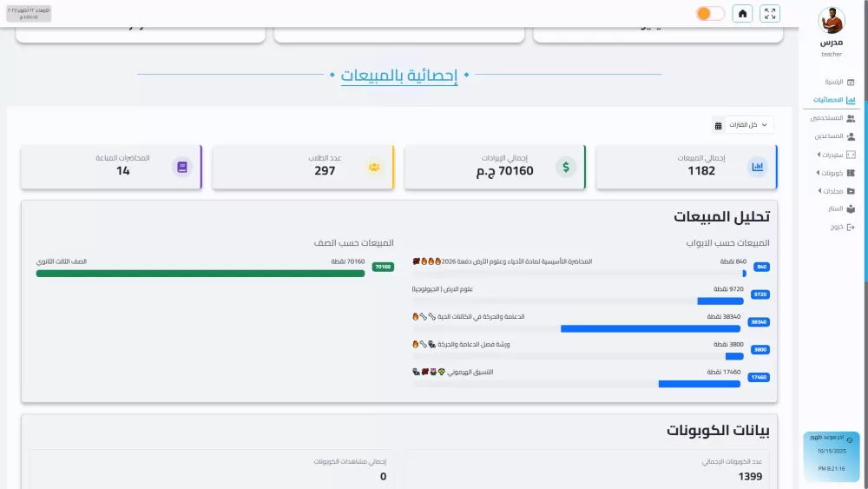
Task: Click the fullscreen expand icon
Action: click(x=770, y=14)
